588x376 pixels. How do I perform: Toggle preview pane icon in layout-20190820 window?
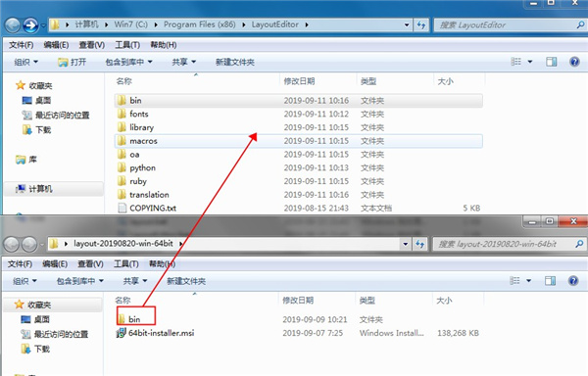click(x=550, y=280)
